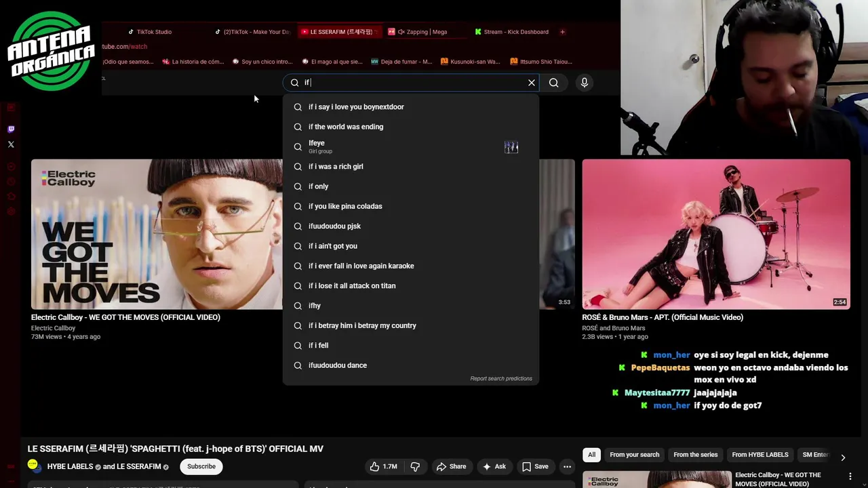Open 'Electric Callboy' channel name under first video
Image resolution: width=868 pixels, height=488 pixels.
point(53,328)
